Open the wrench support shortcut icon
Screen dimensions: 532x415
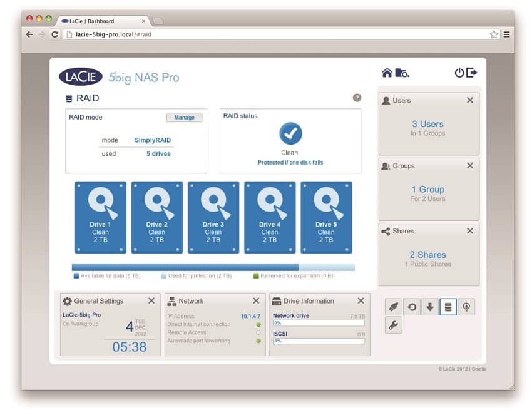click(394, 325)
